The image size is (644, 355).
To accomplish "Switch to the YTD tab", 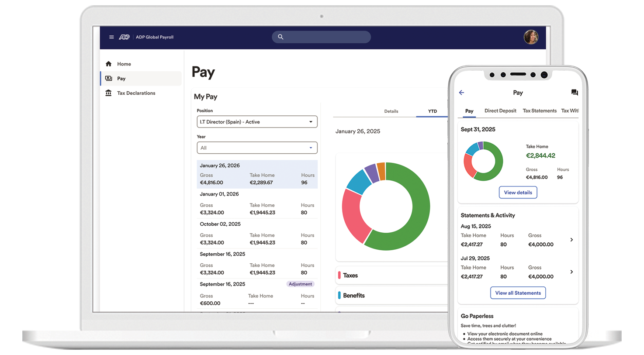I will pos(432,111).
